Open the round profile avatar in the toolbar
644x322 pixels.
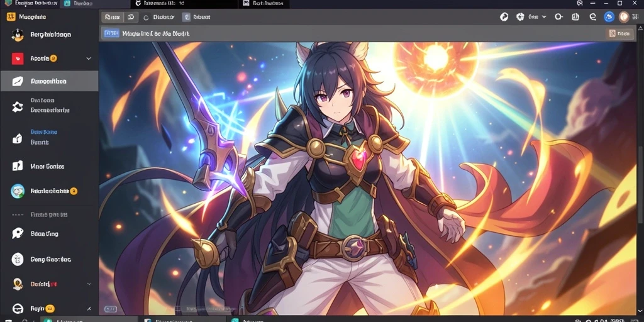click(624, 17)
